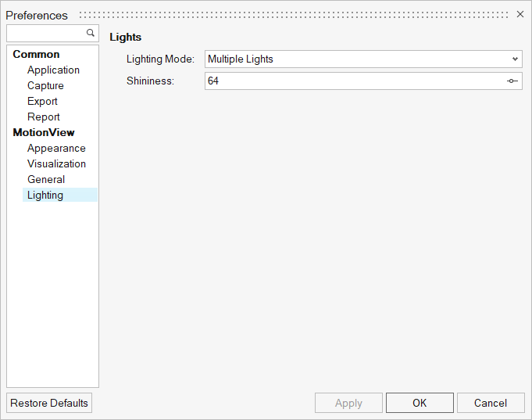Click the Cancel button

(x=491, y=403)
